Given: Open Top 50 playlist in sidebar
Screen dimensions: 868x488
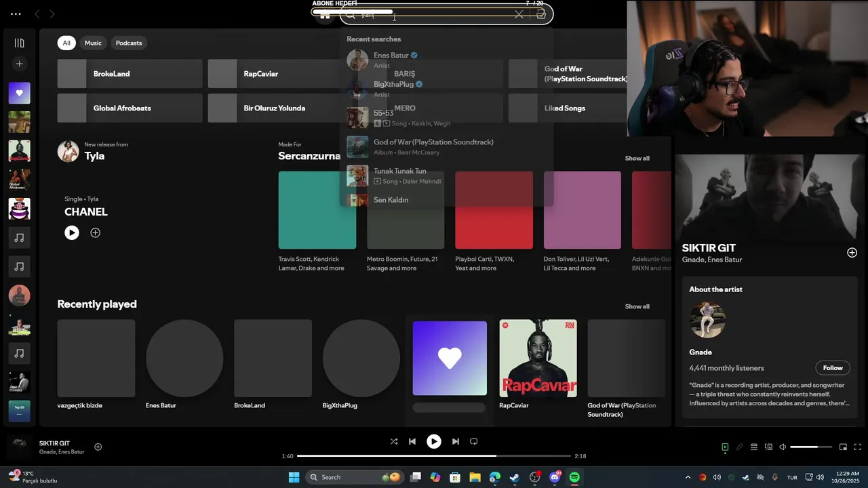Looking at the screenshot, I should 19,411.
